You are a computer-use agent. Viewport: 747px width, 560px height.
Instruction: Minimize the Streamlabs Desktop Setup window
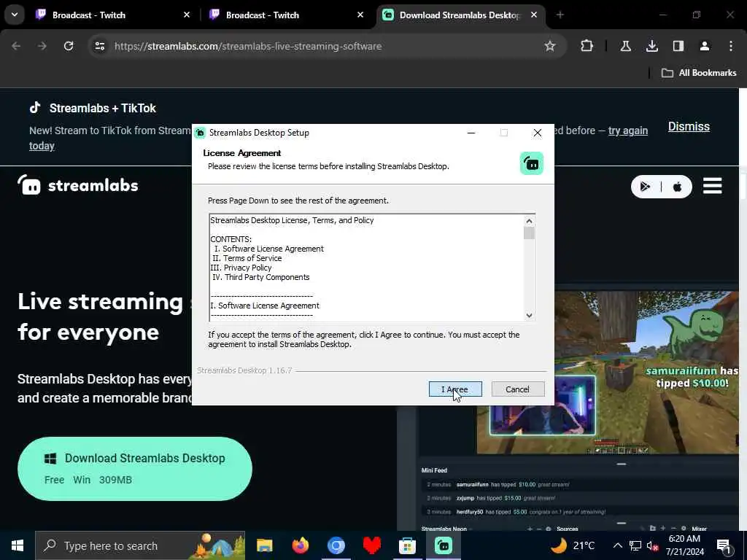[471, 133]
